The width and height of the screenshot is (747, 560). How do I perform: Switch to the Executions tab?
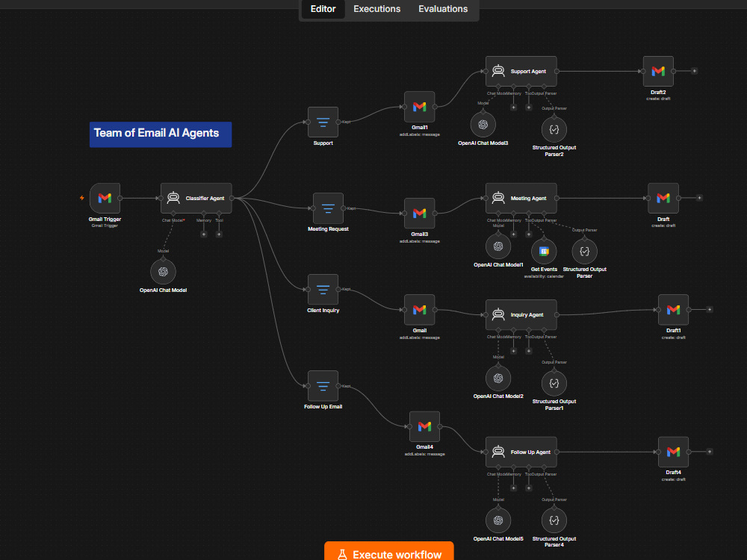tap(376, 9)
